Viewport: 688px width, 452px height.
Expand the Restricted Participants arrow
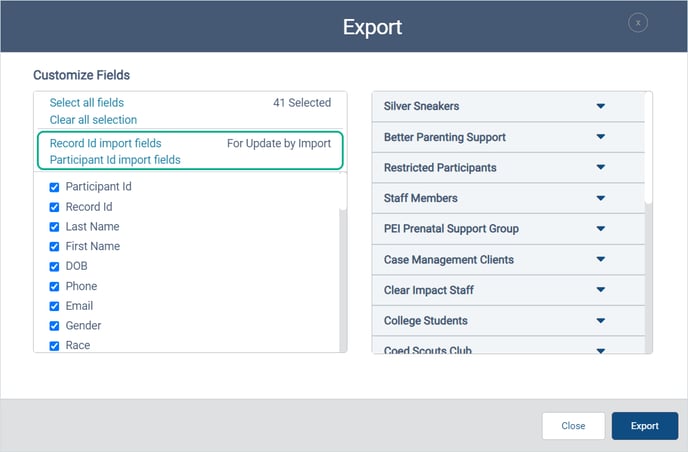pos(601,167)
